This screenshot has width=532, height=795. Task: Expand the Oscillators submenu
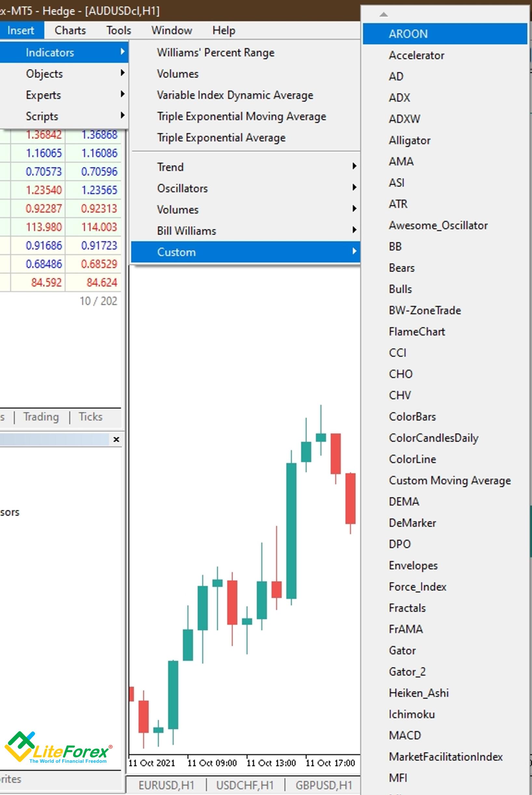(182, 188)
